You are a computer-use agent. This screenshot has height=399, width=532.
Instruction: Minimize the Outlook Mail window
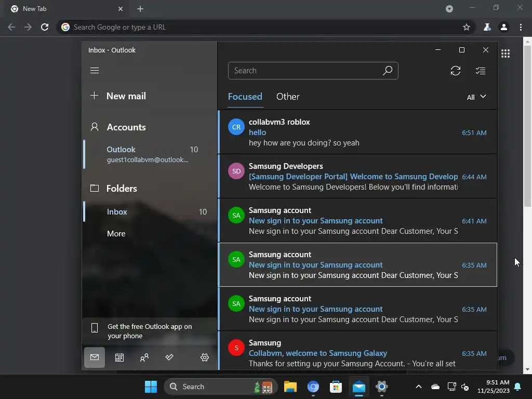(x=438, y=50)
